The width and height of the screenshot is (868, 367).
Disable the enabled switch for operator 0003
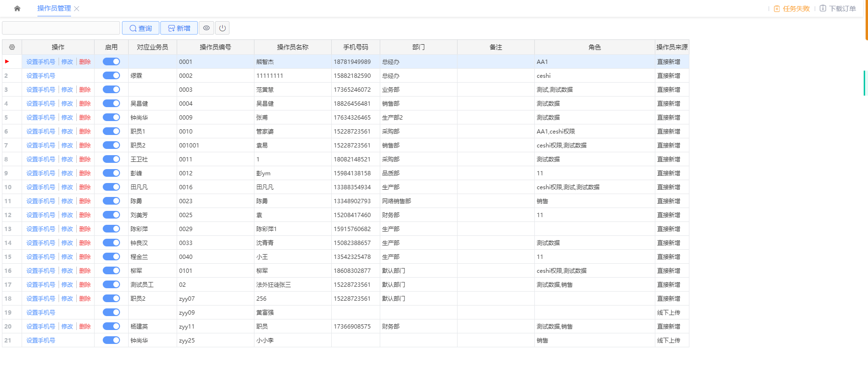pos(111,89)
